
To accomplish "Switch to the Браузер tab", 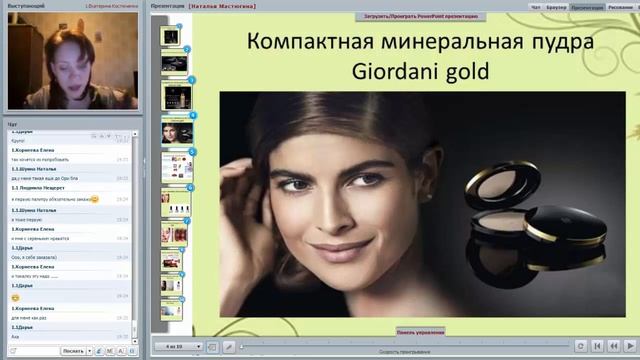I will [x=556, y=7].
